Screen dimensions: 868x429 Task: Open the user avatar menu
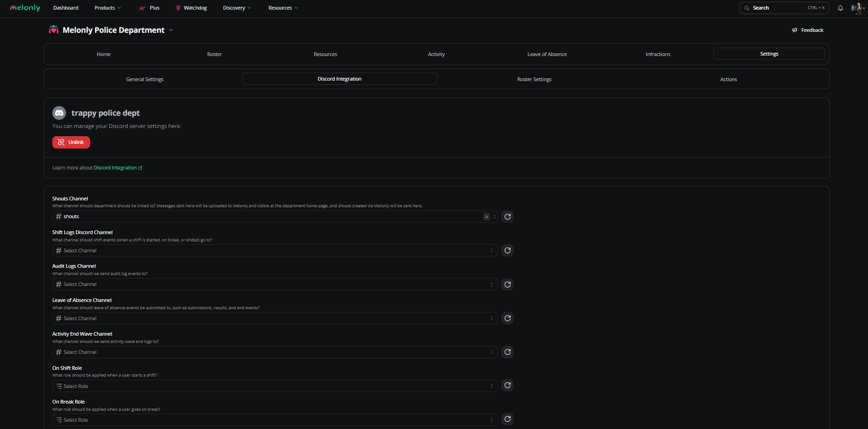858,8
